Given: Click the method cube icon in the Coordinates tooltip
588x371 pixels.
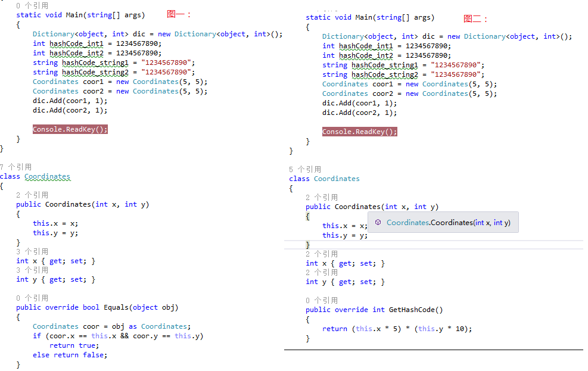Looking at the screenshot, I should (x=378, y=222).
